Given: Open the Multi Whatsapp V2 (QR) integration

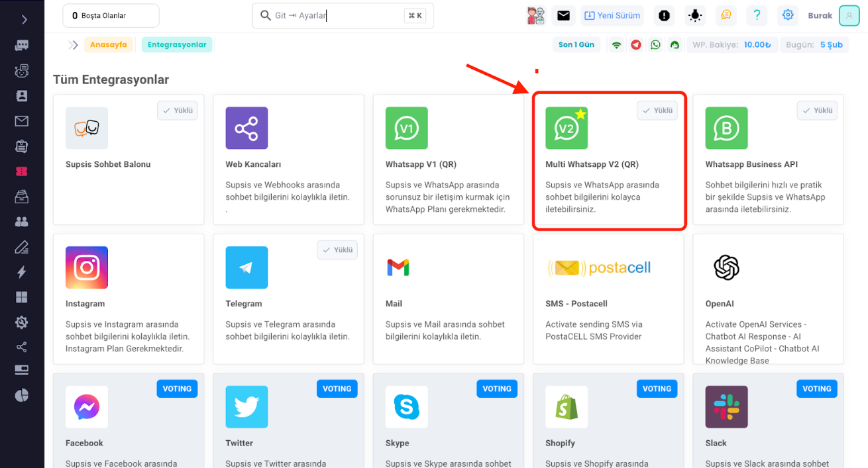Looking at the screenshot, I should tap(609, 160).
